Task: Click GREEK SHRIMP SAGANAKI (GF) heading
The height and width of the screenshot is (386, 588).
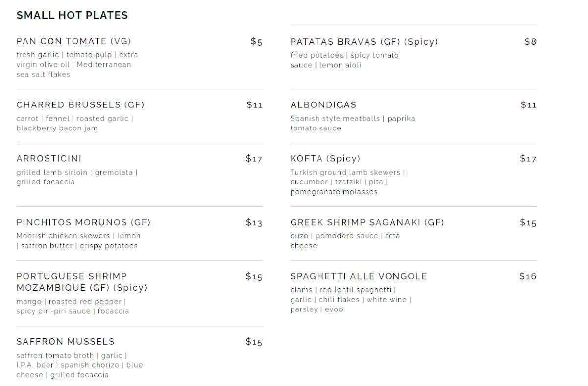Action: (367, 223)
